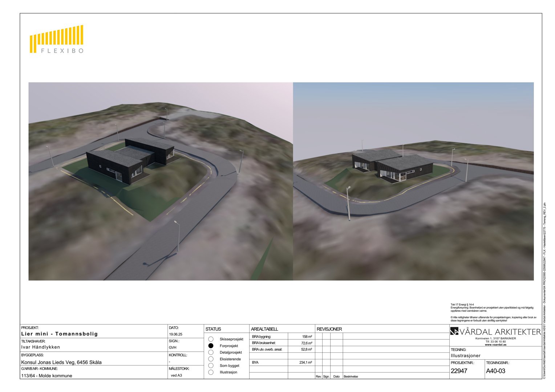Click the AREALTABELL heading

point(264,329)
